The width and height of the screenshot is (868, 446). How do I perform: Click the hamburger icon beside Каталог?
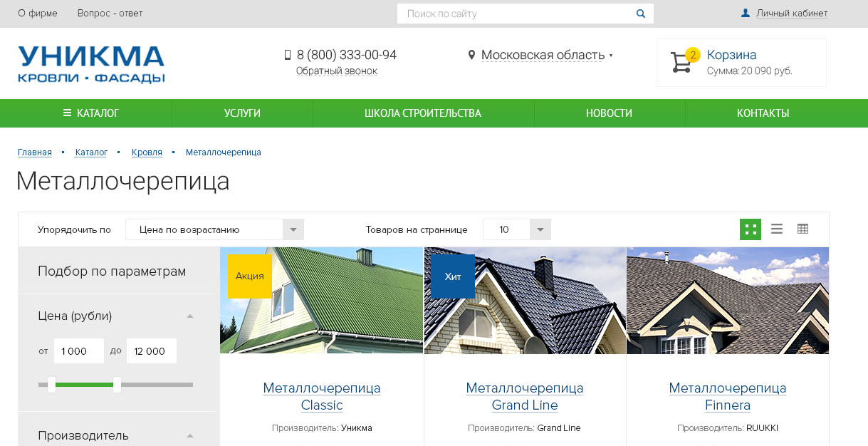click(x=67, y=113)
